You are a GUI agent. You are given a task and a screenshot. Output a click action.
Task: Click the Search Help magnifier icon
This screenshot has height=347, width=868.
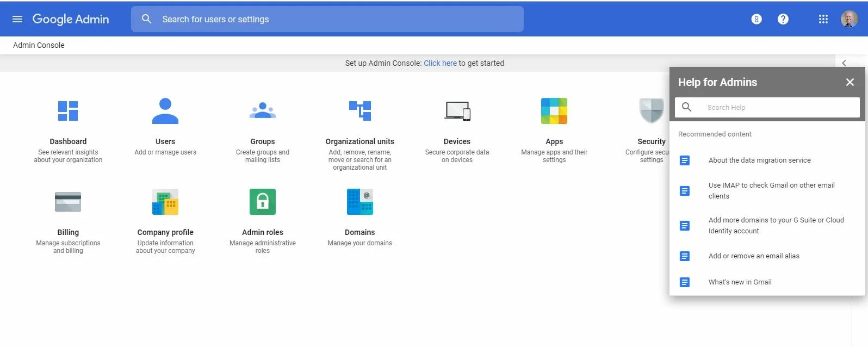coord(687,107)
